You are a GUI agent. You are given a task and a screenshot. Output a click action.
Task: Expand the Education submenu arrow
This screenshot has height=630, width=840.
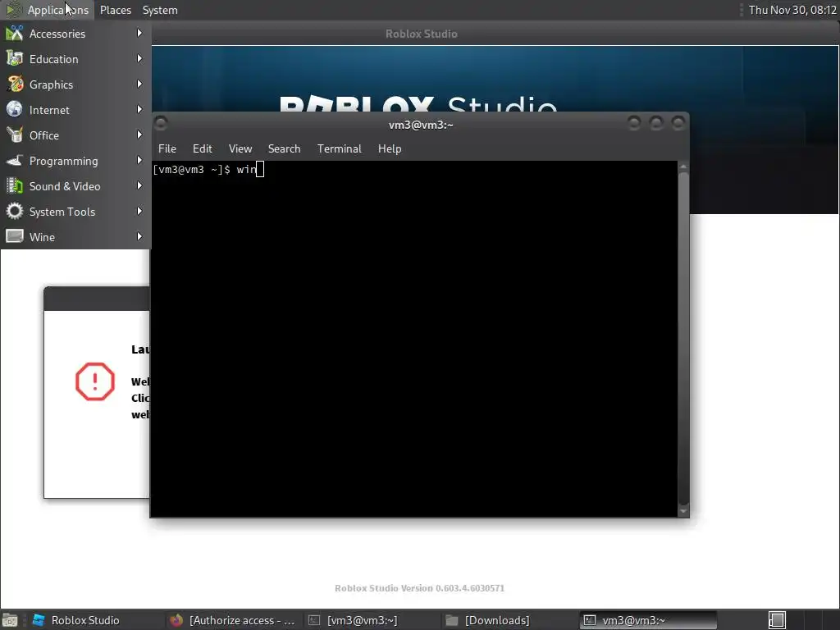pos(139,58)
